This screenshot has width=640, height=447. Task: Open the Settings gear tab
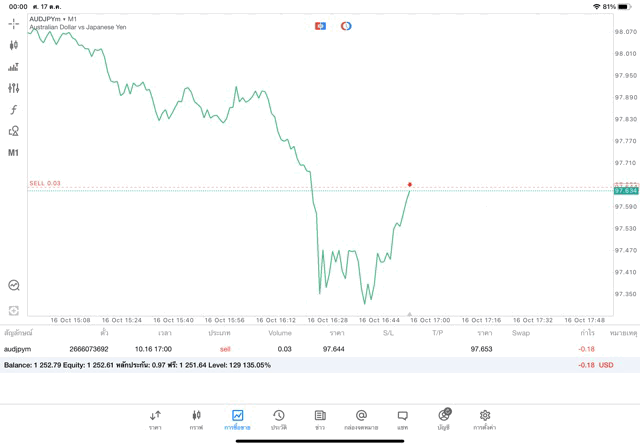485,419
